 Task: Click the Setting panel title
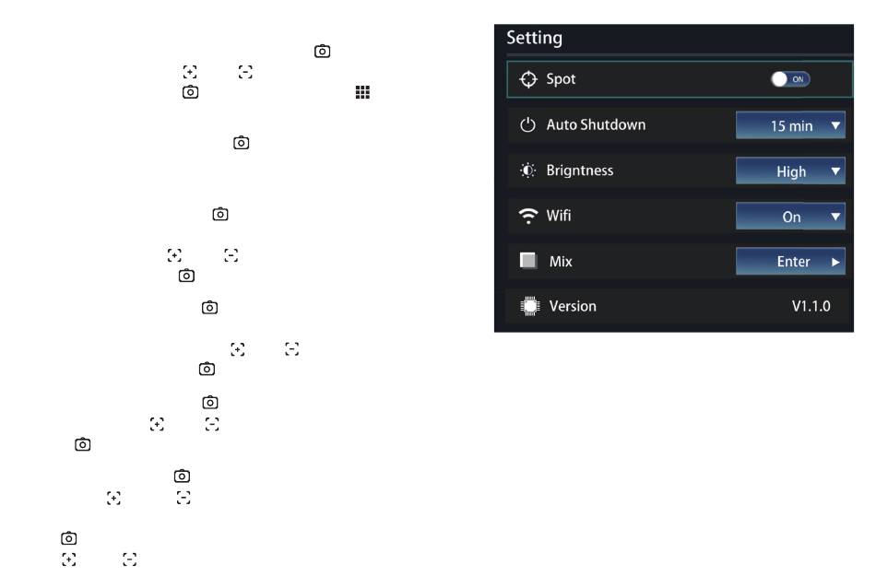pyautogui.click(x=534, y=38)
